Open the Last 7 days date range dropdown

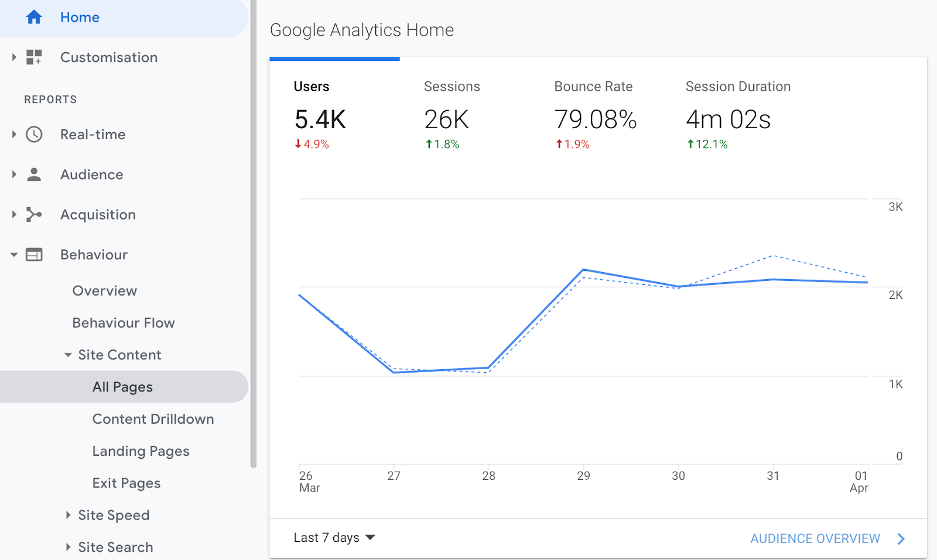click(x=334, y=538)
